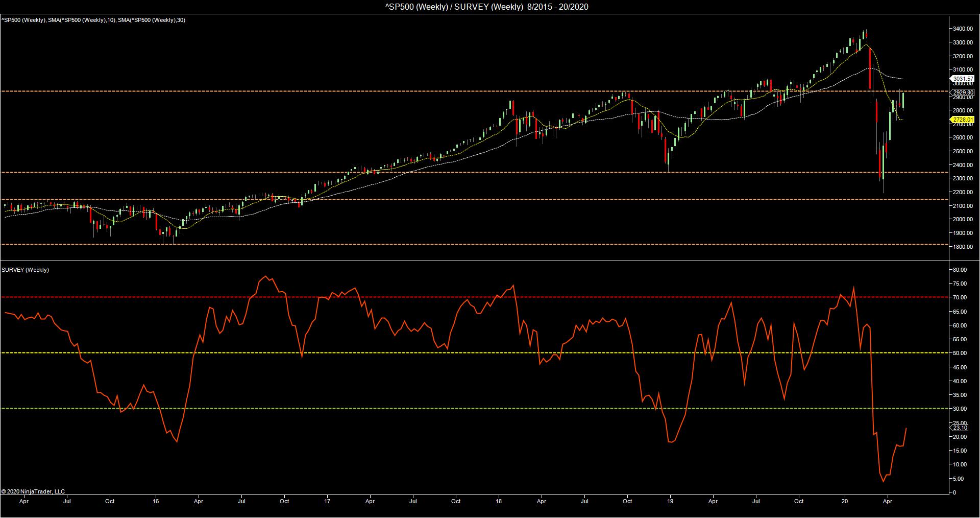
Task: Select the ^SP500 SMA indicator label in price panel
Action: [x=93, y=20]
